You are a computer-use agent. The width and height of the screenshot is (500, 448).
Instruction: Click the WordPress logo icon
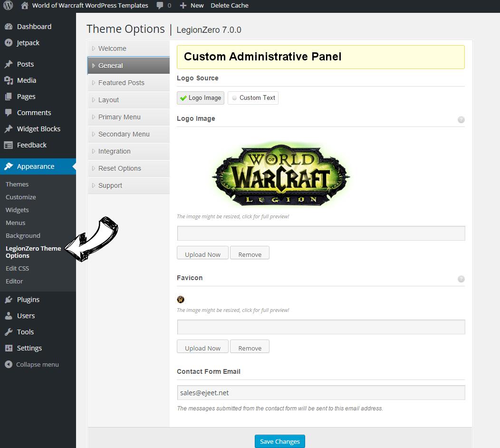(8, 5)
